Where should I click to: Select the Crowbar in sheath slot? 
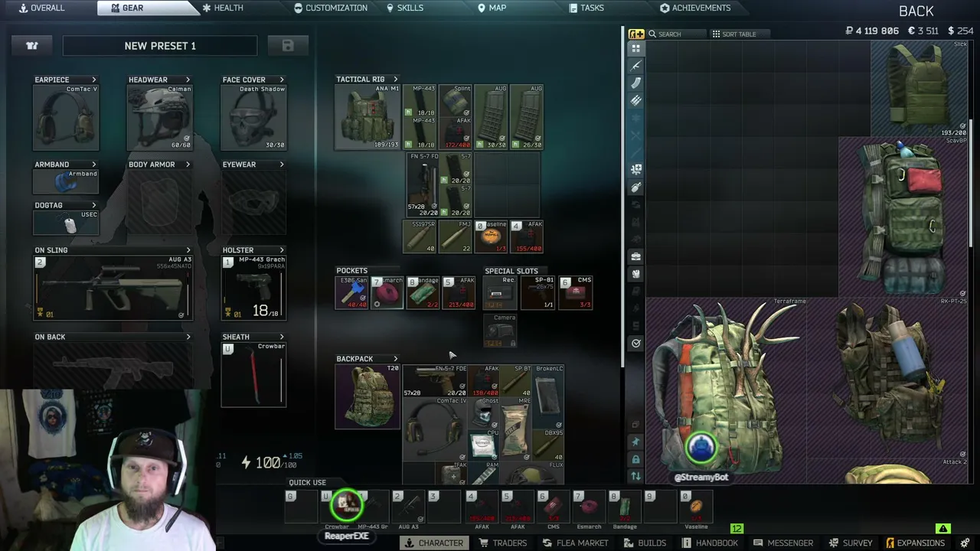click(x=253, y=374)
